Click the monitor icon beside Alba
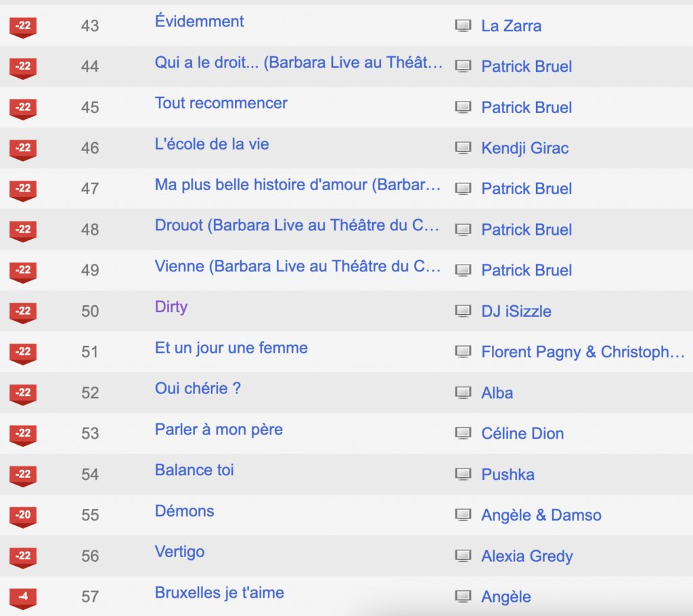 coord(463,392)
